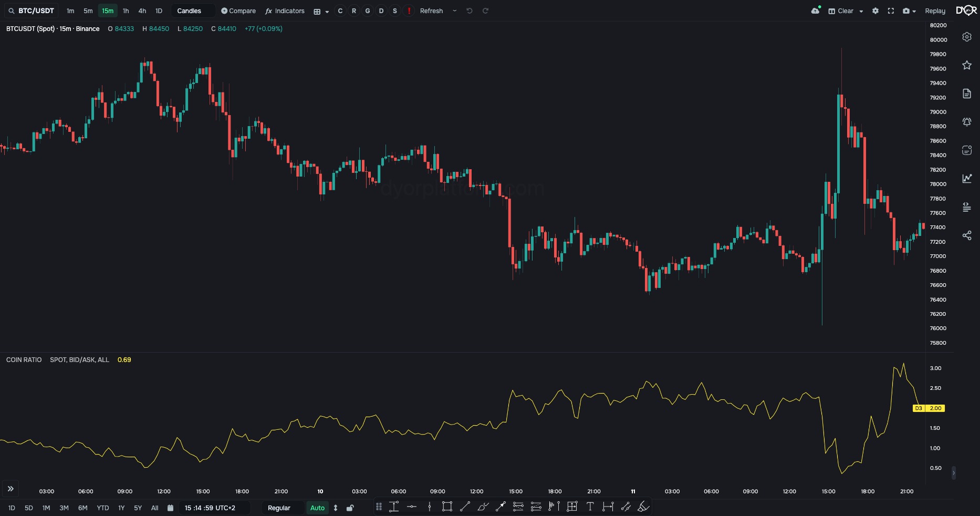Toggle the scale lock icon

[350, 508]
